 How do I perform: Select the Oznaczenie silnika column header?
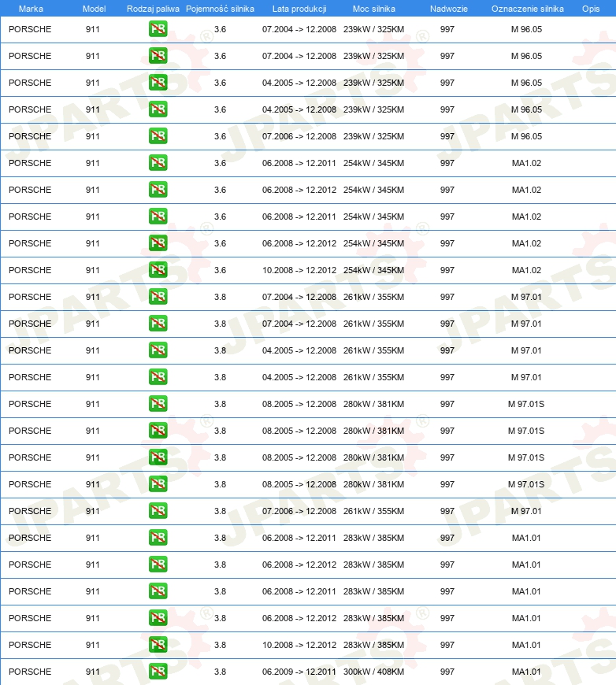pos(527,9)
